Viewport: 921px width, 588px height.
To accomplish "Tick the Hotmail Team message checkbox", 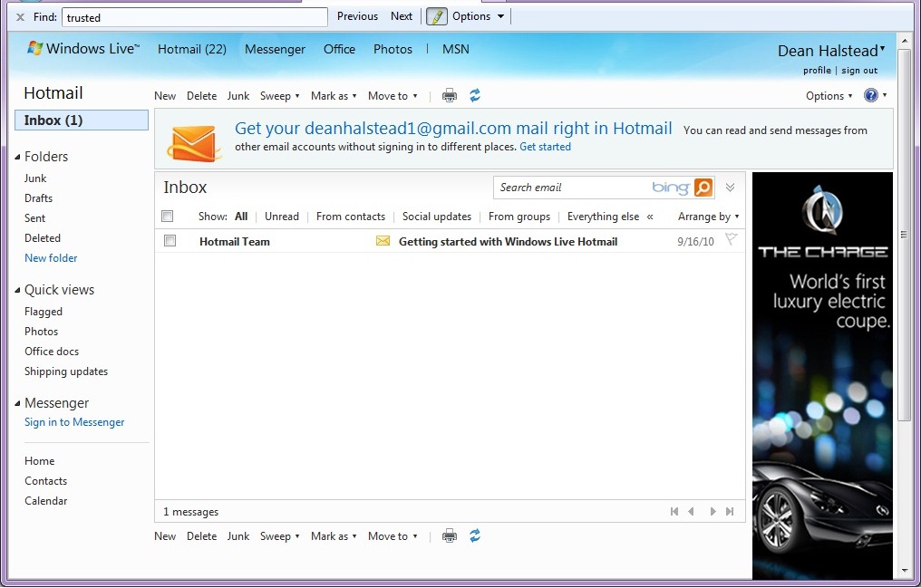I will [170, 241].
